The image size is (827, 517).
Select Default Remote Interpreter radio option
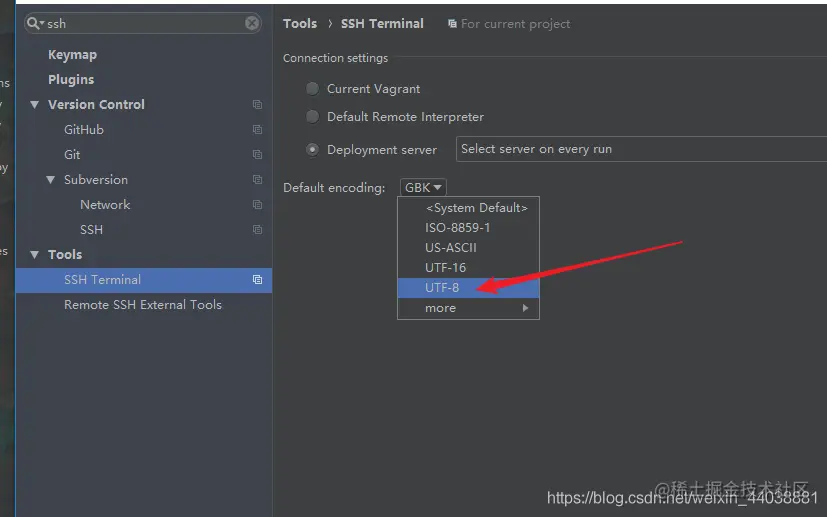tap(312, 117)
